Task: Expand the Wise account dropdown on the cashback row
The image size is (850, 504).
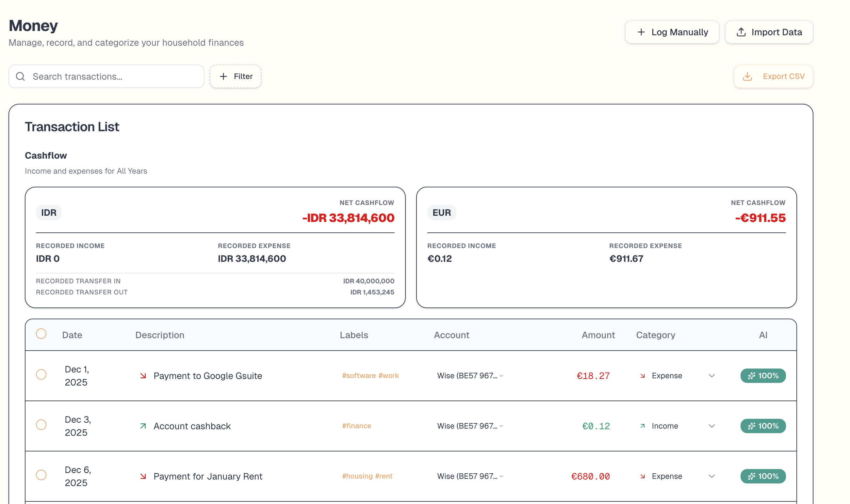Action: [501, 426]
